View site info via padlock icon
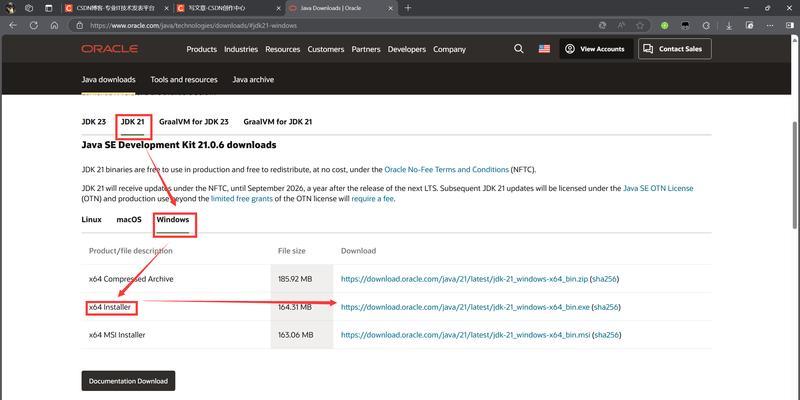The height and width of the screenshot is (400, 800). (x=79, y=26)
